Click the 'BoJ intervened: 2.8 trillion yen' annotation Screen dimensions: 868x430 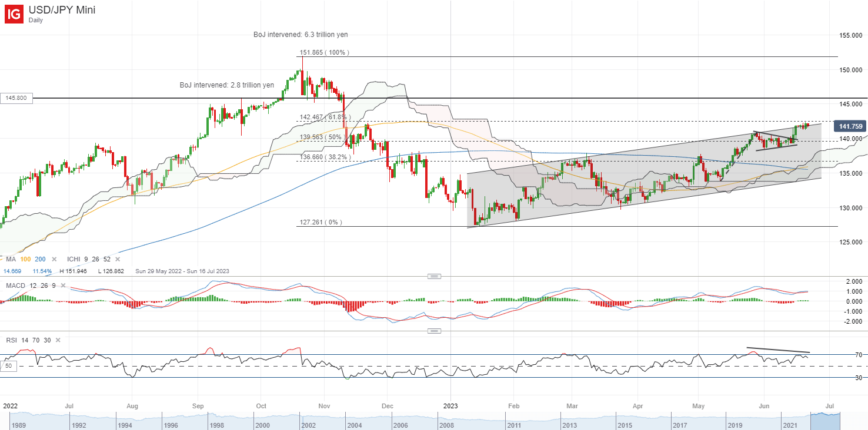click(227, 85)
